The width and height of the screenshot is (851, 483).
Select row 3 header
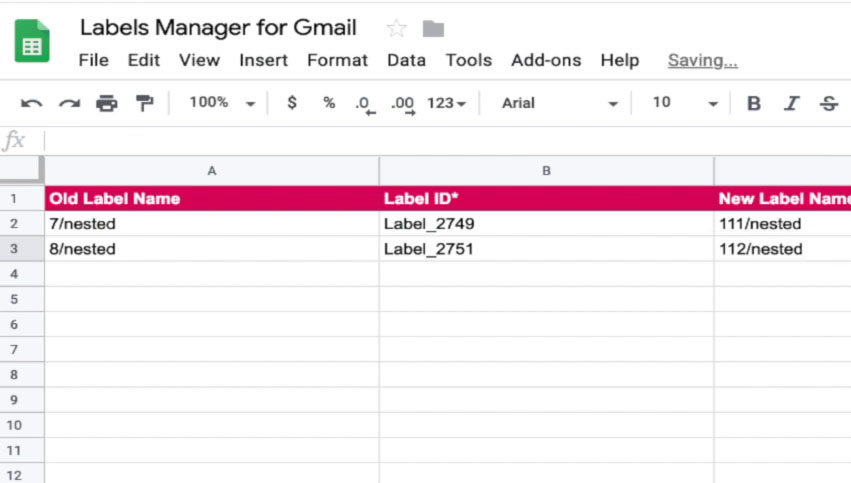coord(22,249)
